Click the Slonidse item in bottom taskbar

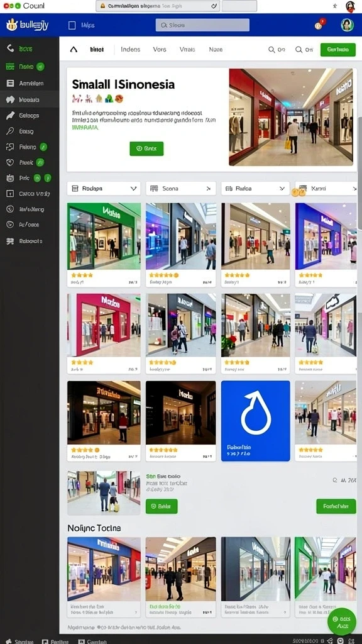[x=18, y=641]
